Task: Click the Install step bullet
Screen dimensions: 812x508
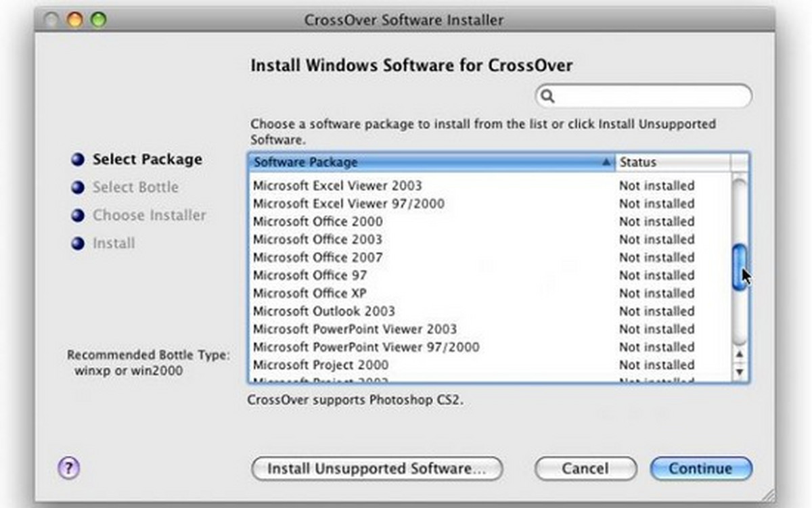Action: click(x=78, y=244)
